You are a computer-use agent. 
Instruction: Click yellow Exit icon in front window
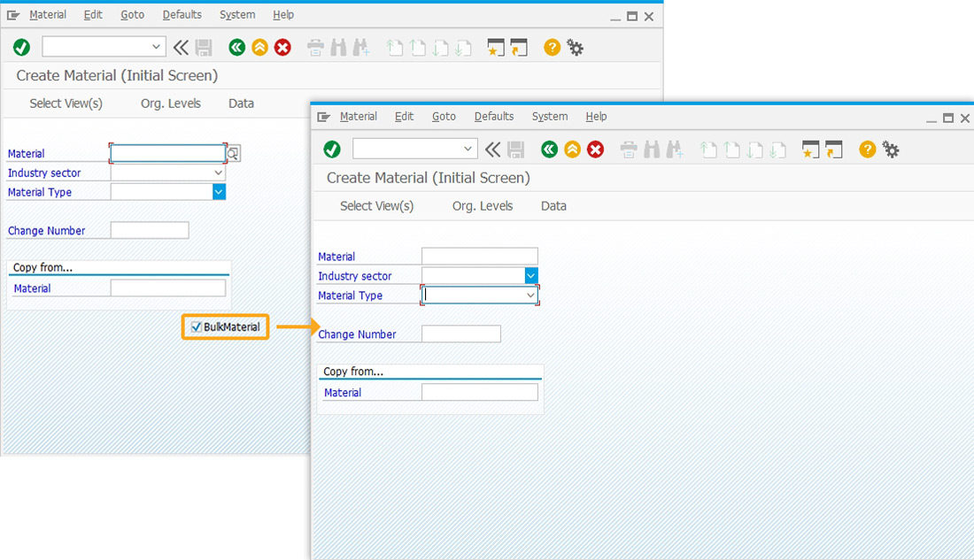point(572,149)
